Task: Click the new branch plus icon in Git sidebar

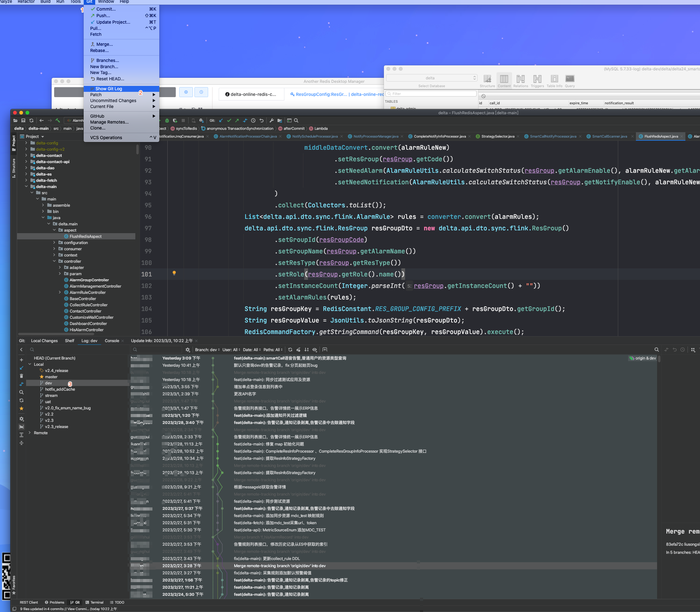Action: 21,360
